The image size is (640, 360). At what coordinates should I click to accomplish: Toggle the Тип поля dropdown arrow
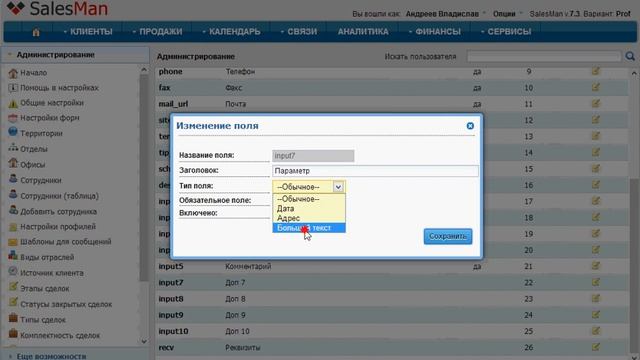click(x=338, y=187)
